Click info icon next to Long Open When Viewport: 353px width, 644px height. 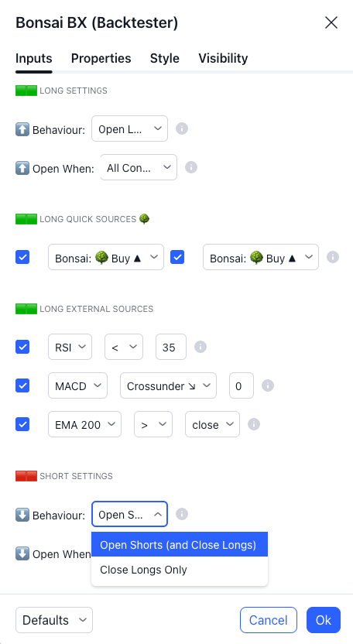[191, 167]
